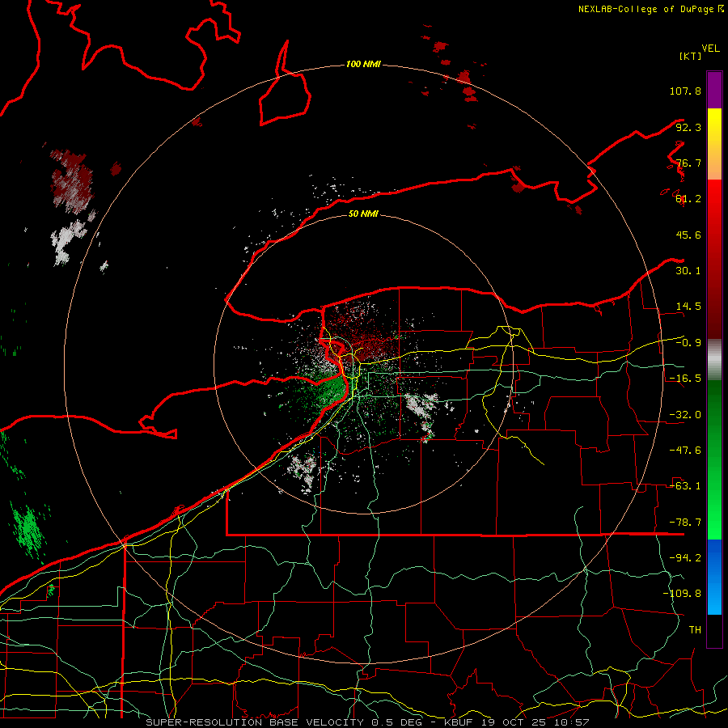728x728 pixels.
Task: Click the Super-Resolution Base Velocity caption
Action: [x=368, y=722]
